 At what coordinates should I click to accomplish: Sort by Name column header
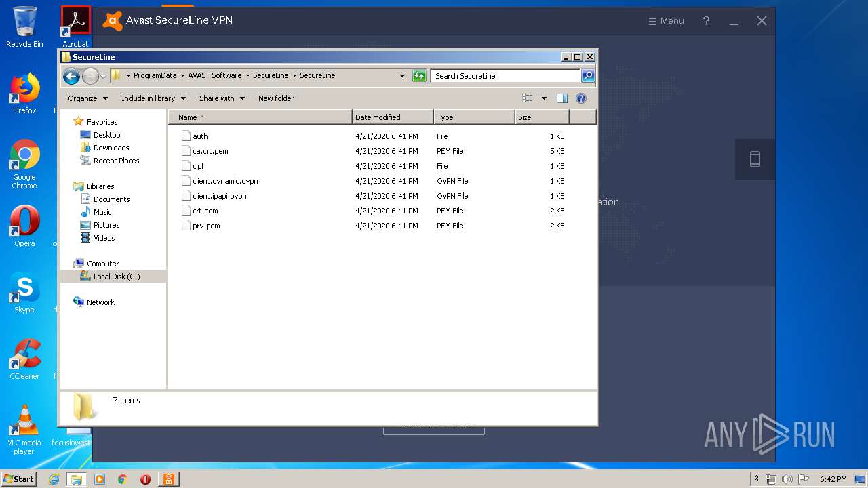[x=260, y=117]
